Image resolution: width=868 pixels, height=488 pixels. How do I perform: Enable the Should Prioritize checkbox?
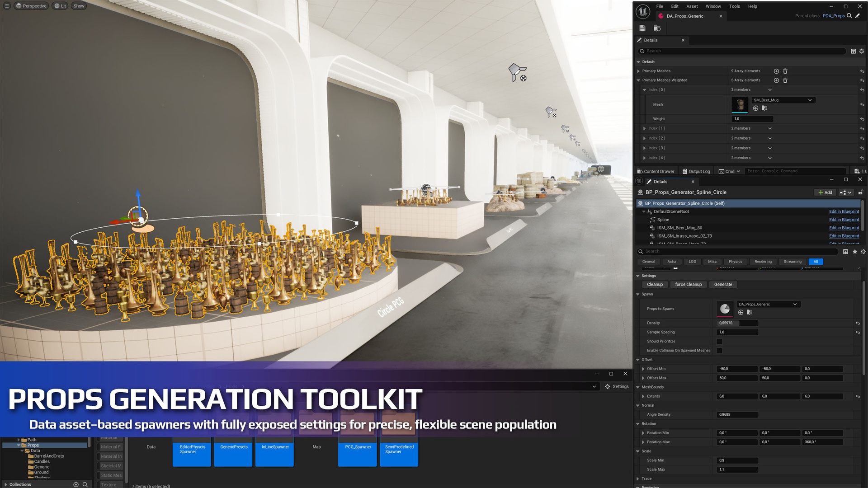[x=719, y=342]
